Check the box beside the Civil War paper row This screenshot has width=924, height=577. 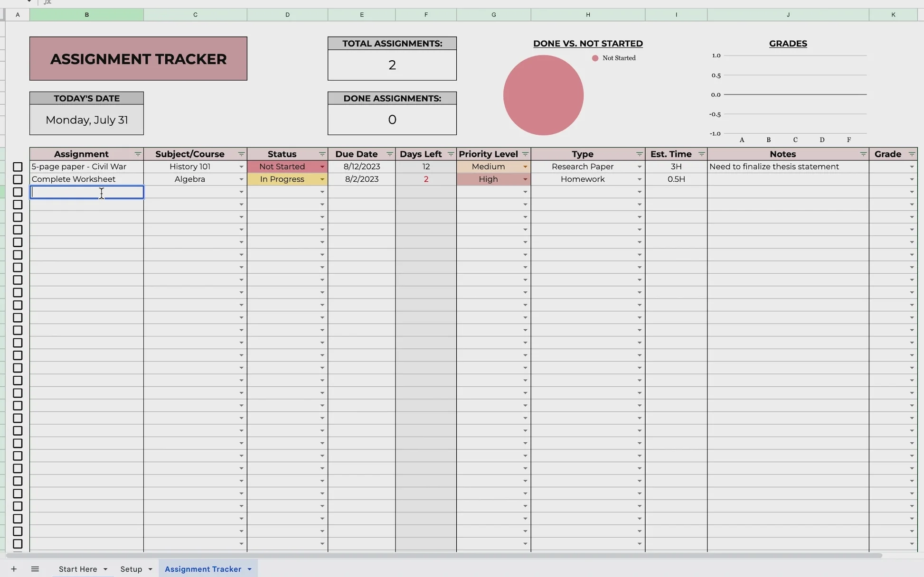click(x=18, y=167)
